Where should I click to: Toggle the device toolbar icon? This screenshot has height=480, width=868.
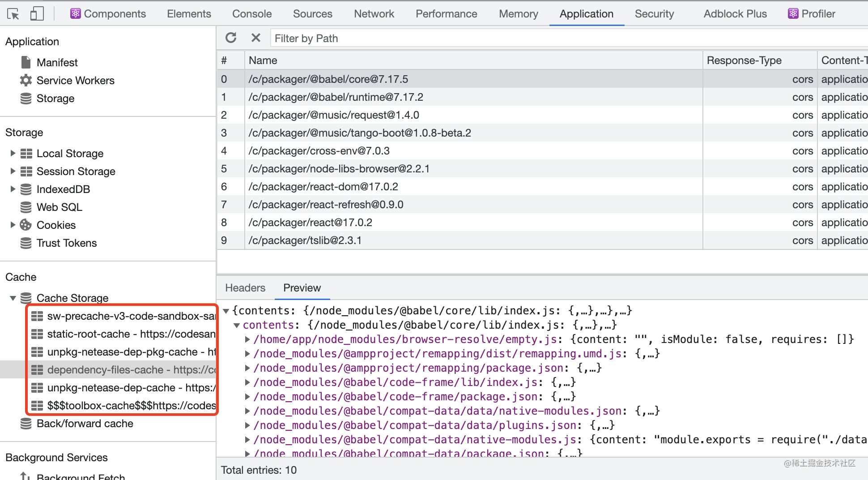click(37, 14)
